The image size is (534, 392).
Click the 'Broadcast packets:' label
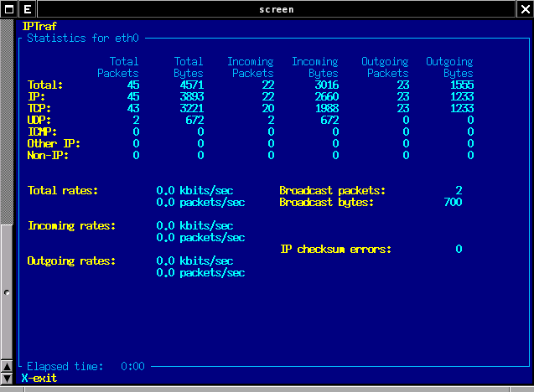coord(332,190)
